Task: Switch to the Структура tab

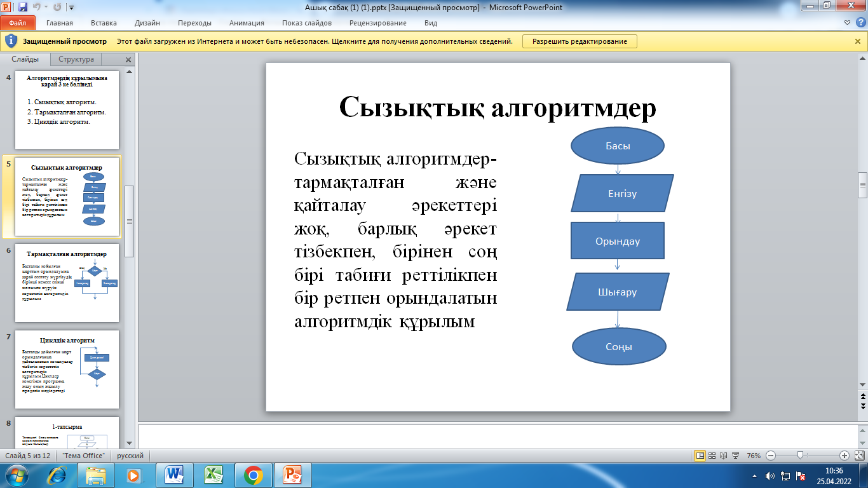Action: 76,59
